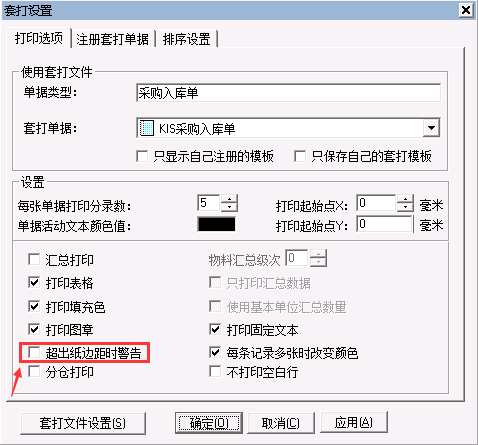Click the 确定(O) button
Image resolution: width=478 pixels, height=445 pixels.
[x=209, y=423]
